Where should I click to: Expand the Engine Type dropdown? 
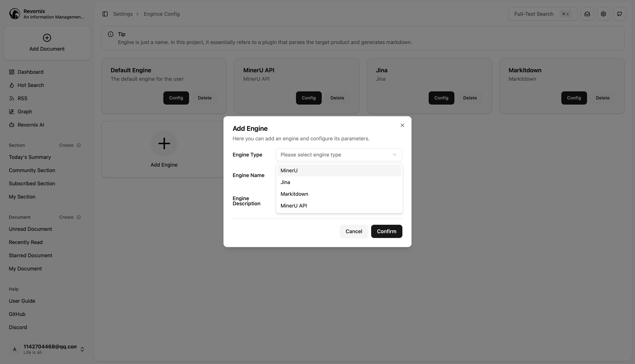(339, 155)
